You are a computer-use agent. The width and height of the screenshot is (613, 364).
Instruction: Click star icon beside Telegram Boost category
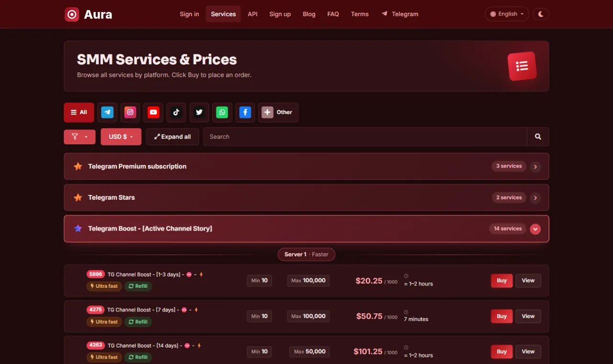(x=78, y=228)
